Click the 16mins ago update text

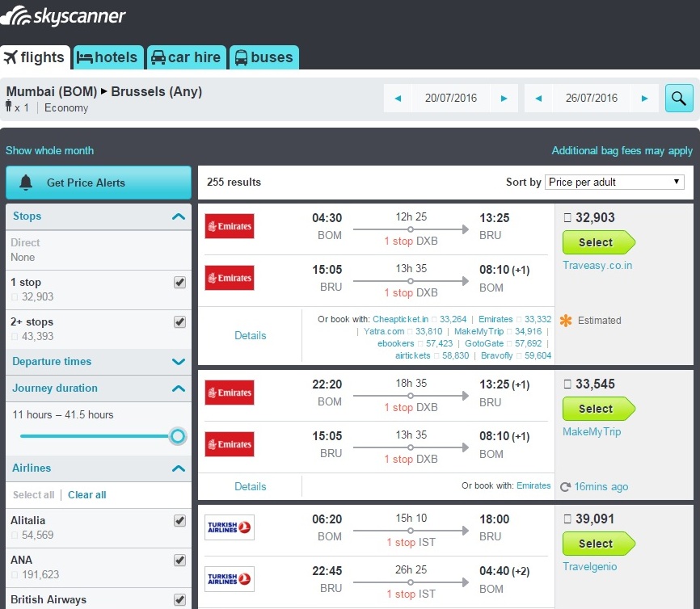pos(601,487)
